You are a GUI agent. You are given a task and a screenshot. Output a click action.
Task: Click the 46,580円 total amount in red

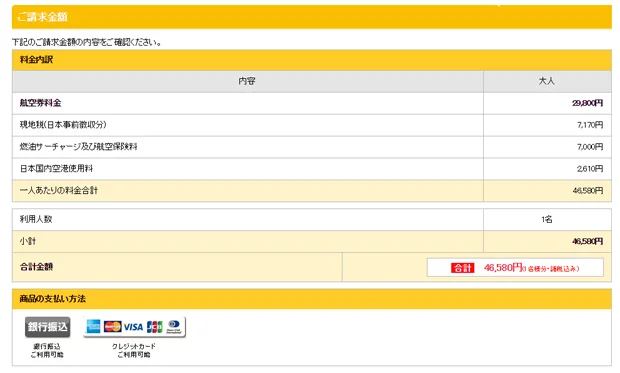tap(503, 268)
